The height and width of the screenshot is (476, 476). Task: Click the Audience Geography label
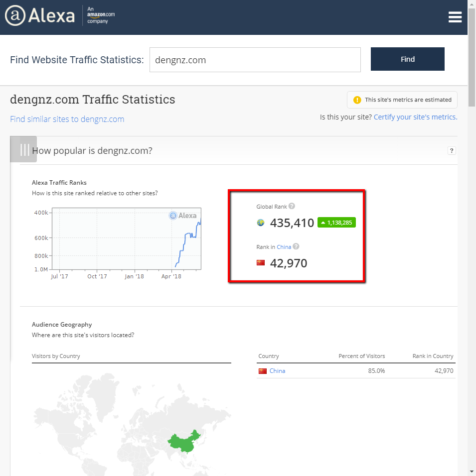pyautogui.click(x=62, y=325)
